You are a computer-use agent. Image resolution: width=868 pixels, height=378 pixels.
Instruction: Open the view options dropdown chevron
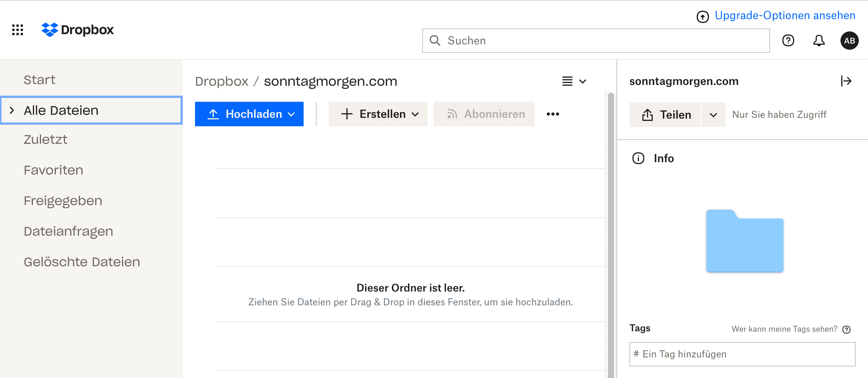583,81
